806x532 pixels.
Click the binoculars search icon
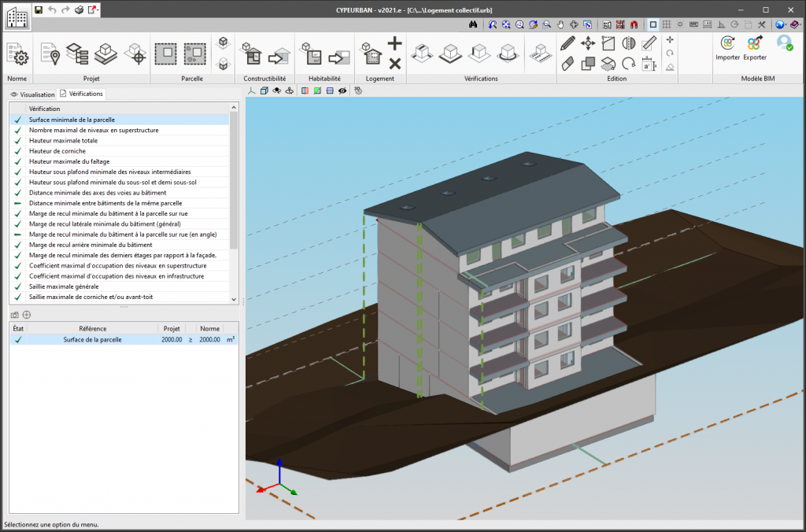point(473,24)
